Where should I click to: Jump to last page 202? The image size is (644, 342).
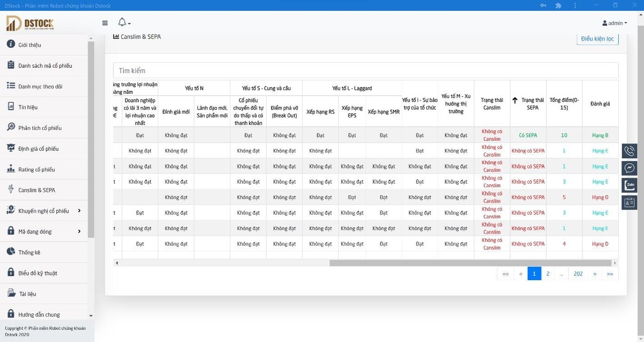pos(578,274)
